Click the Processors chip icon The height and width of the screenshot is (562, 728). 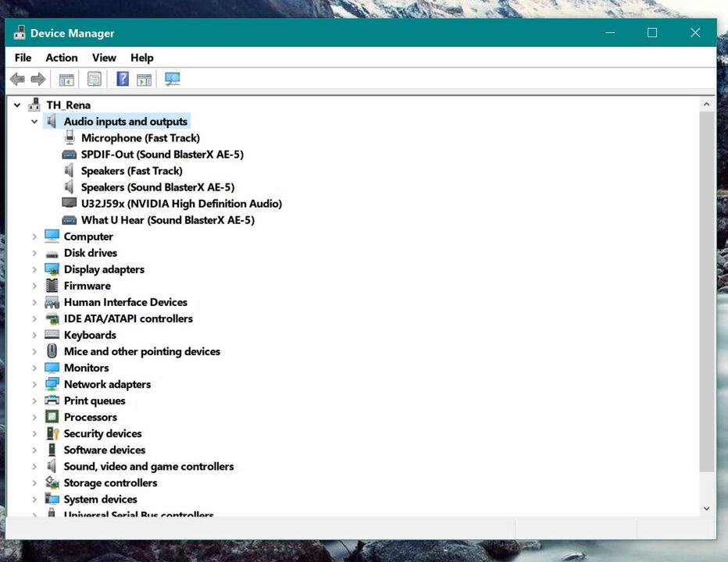pyautogui.click(x=52, y=416)
